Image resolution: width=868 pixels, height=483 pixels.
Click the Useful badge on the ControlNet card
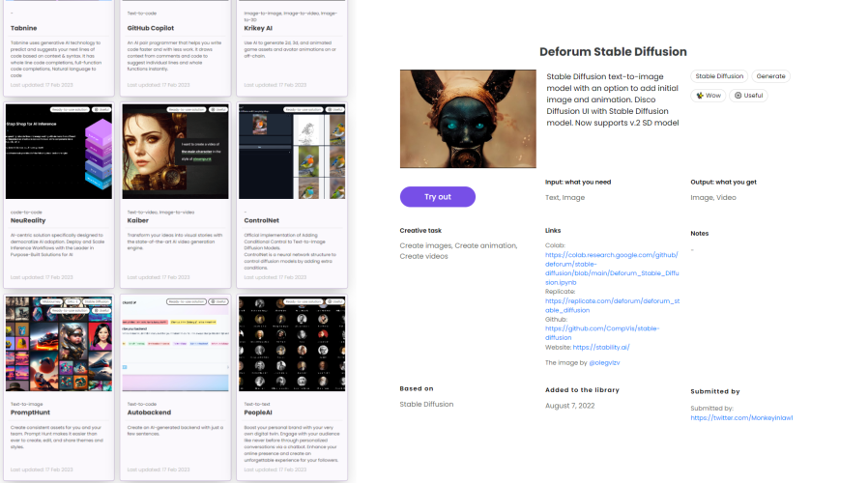335,109
